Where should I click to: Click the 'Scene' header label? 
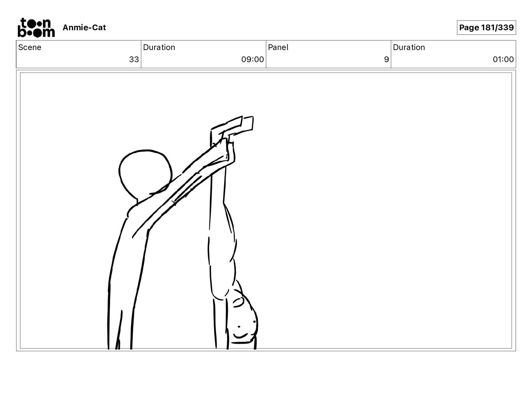click(x=30, y=47)
